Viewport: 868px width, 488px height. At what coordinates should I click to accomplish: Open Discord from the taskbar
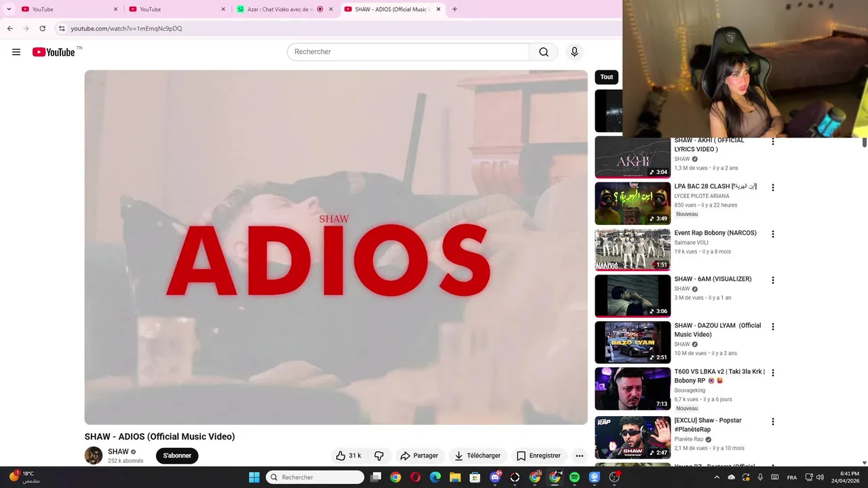point(495,477)
